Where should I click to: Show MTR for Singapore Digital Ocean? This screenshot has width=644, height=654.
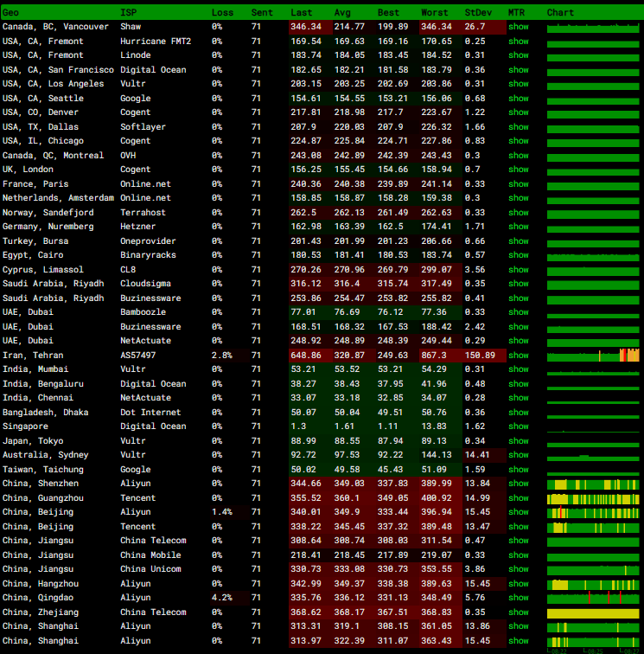[x=518, y=426]
